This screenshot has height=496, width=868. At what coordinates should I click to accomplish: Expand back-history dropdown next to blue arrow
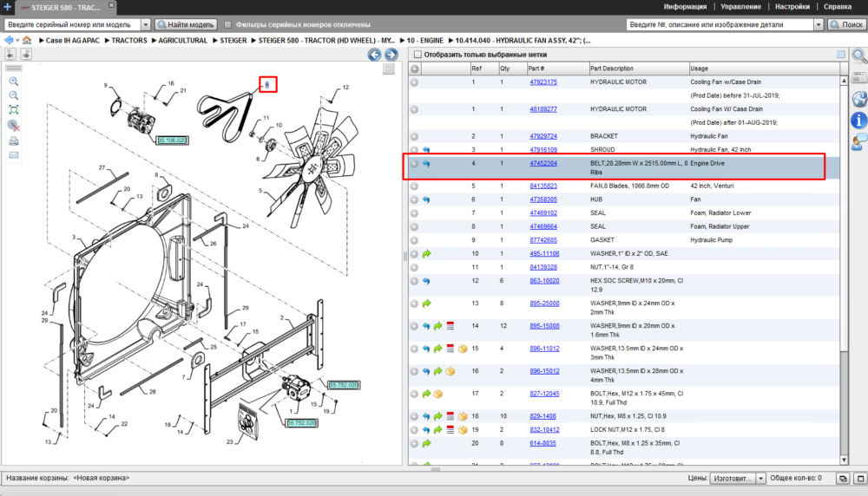tap(17, 41)
